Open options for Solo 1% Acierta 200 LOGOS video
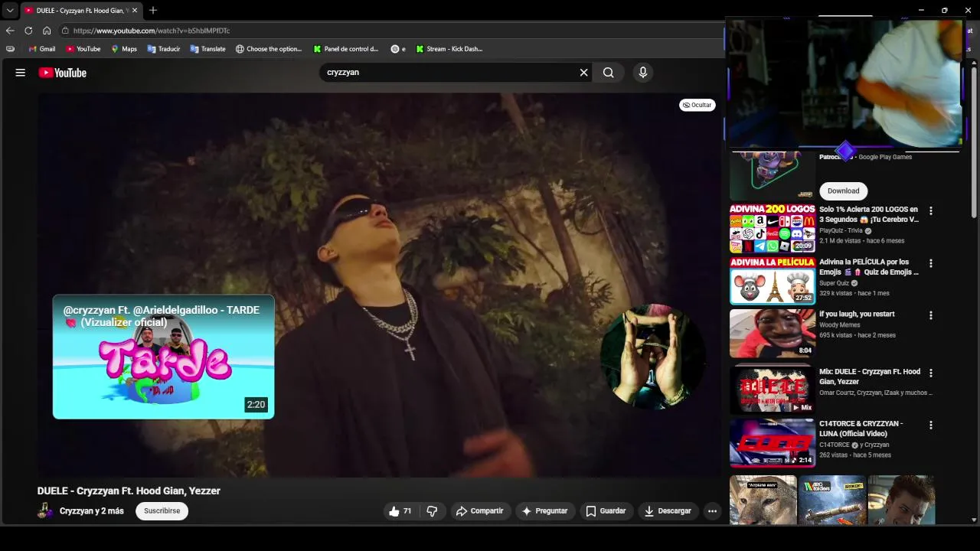This screenshot has width=980, height=551. coord(931,210)
